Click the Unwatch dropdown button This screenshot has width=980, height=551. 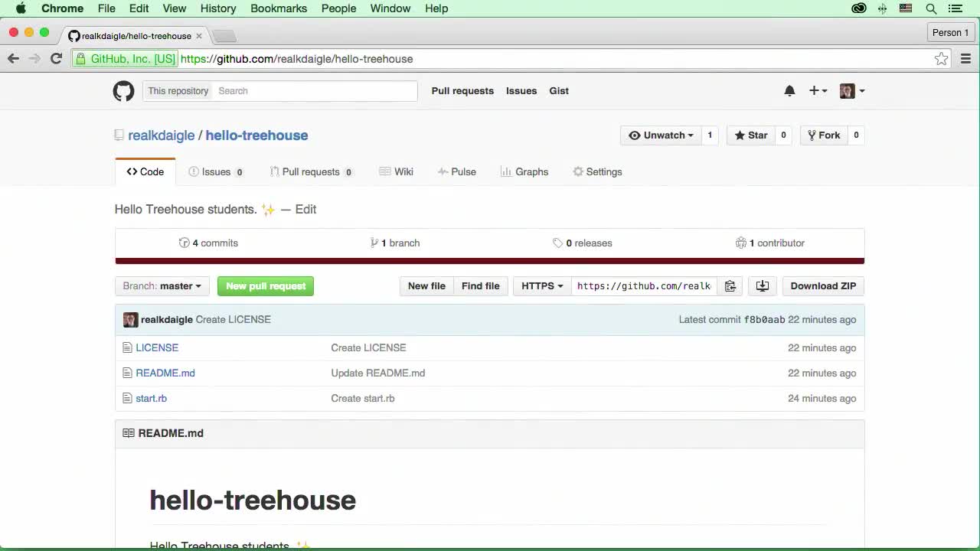point(661,135)
